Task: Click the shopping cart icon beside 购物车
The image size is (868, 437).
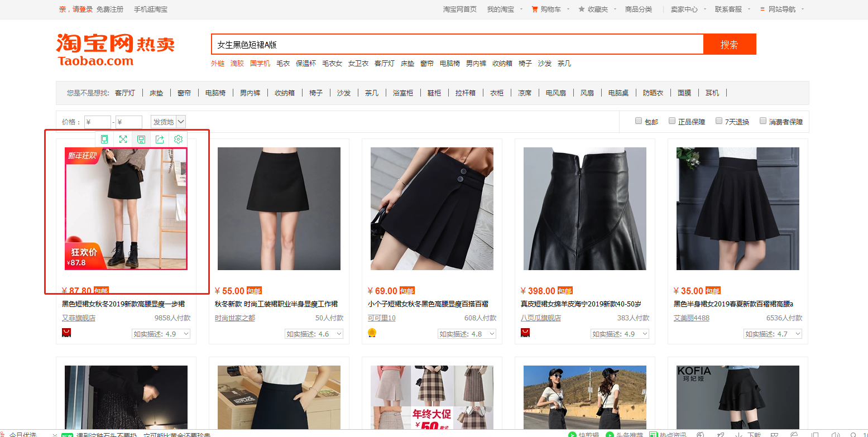Action: coord(535,9)
